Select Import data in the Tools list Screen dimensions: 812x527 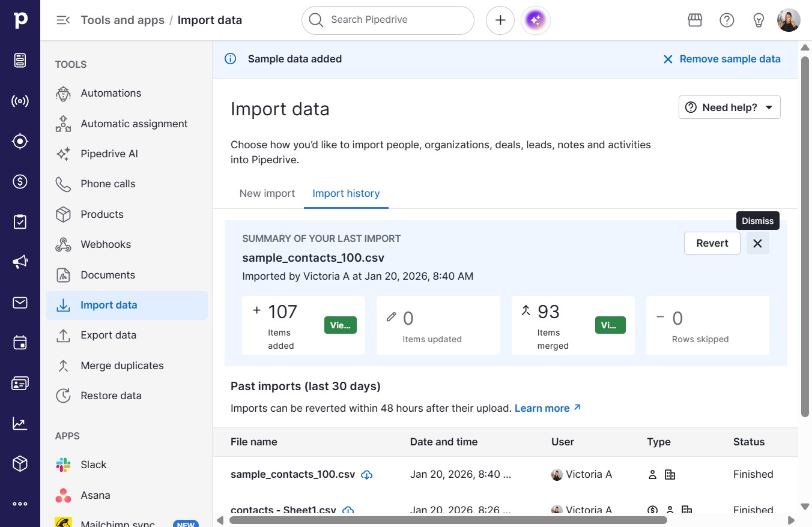tap(127, 305)
